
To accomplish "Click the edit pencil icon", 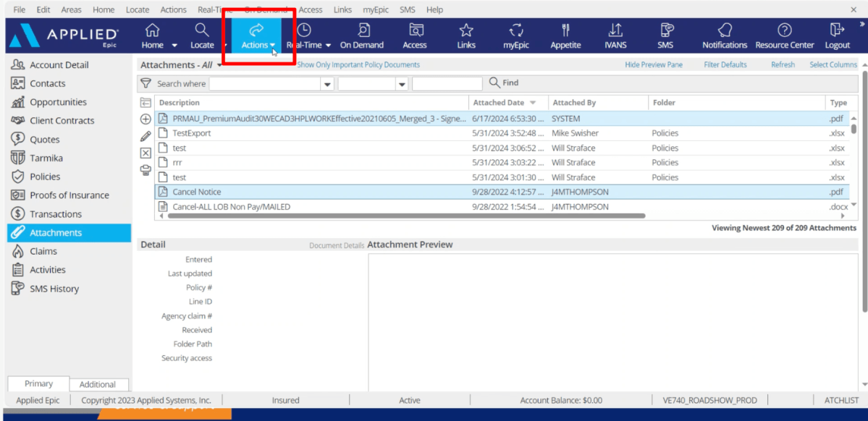I will [146, 136].
